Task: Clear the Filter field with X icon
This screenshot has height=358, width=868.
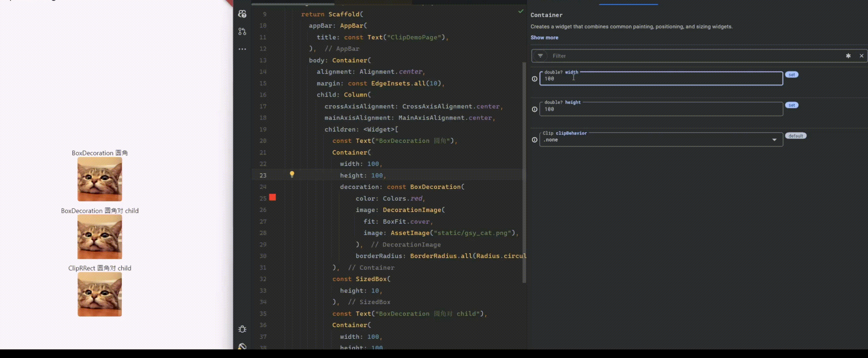Action: pos(861,56)
